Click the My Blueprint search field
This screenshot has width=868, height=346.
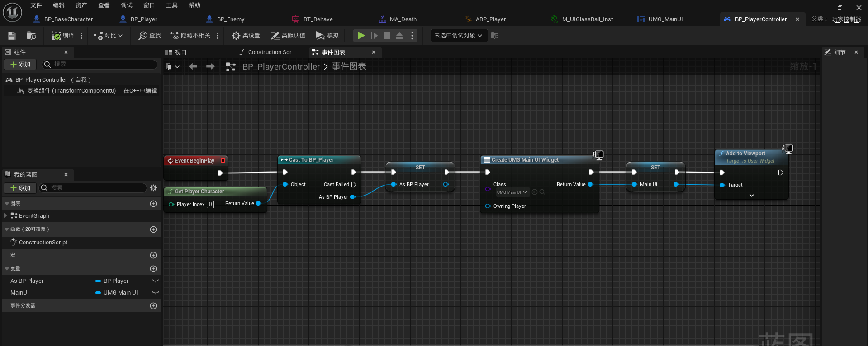coord(93,188)
